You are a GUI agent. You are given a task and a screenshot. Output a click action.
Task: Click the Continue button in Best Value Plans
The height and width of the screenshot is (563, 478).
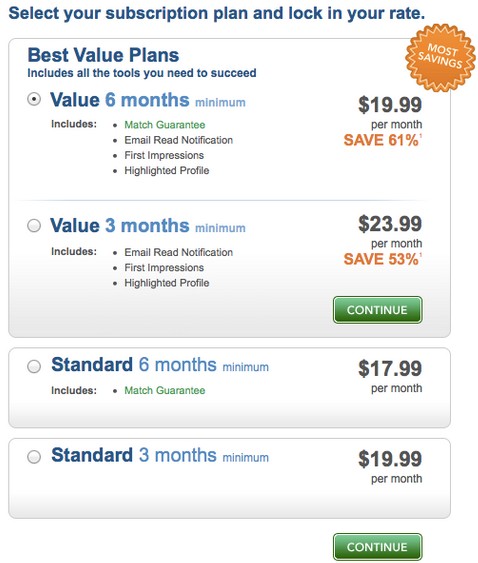point(377,310)
